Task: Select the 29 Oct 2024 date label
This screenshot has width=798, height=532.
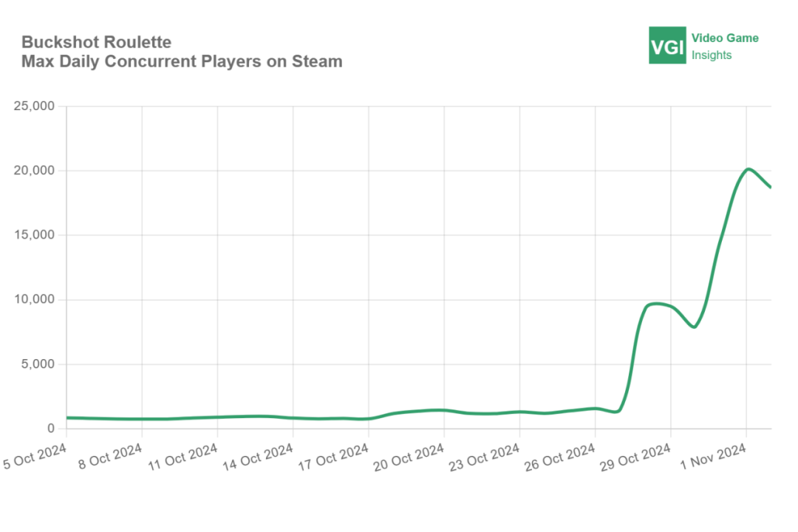Action: pyautogui.click(x=635, y=457)
